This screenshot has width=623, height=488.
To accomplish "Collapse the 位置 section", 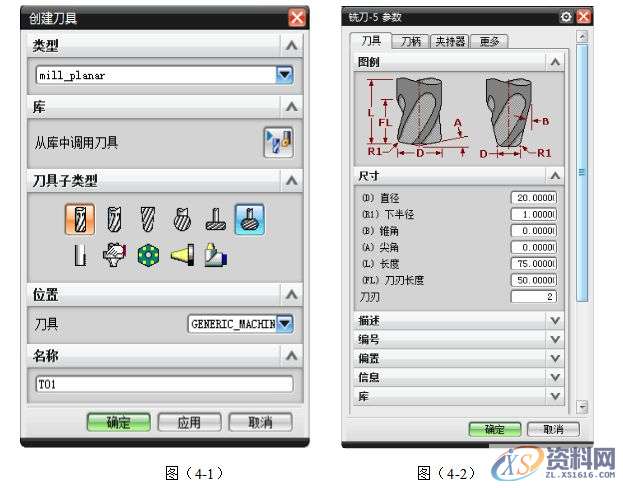I will pyautogui.click(x=292, y=295).
